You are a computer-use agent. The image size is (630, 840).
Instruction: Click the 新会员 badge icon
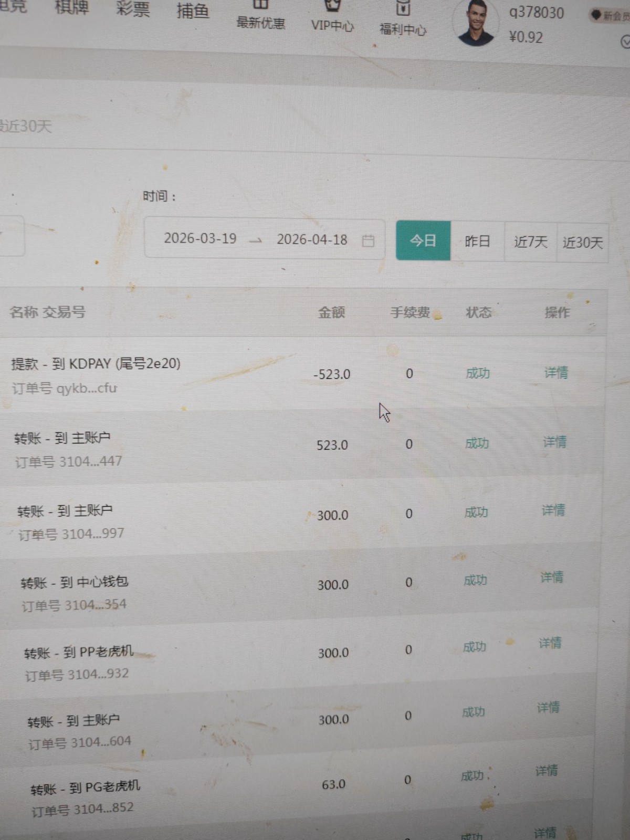pos(596,15)
